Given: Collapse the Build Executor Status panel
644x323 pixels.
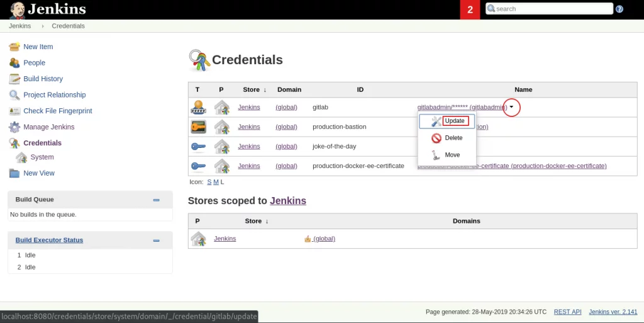Looking at the screenshot, I should click(156, 241).
